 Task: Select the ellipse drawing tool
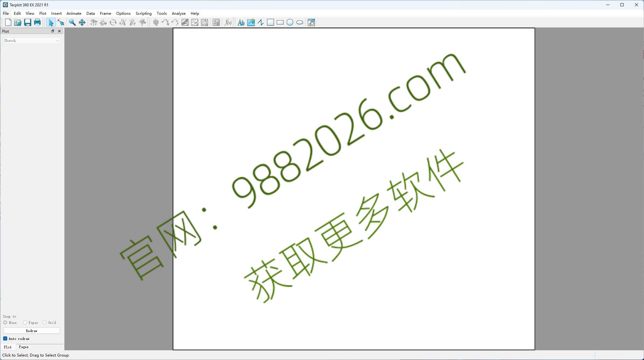coord(300,22)
